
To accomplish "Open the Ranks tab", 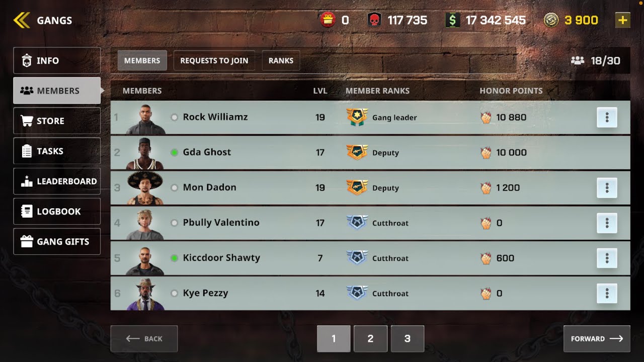I will click(281, 60).
